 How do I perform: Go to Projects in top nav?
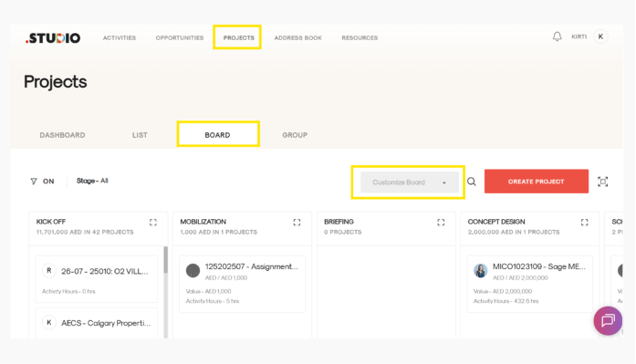(238, 37)
